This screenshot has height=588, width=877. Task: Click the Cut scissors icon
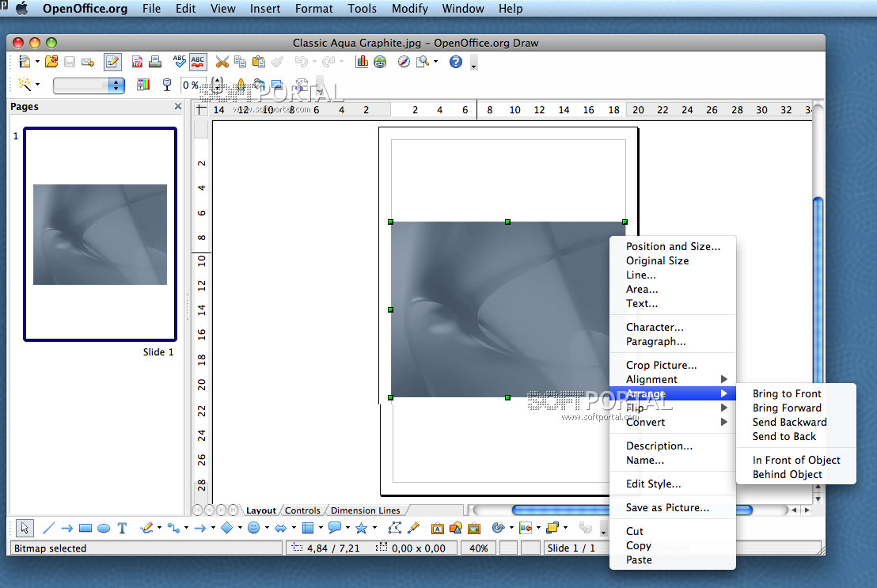222,63
